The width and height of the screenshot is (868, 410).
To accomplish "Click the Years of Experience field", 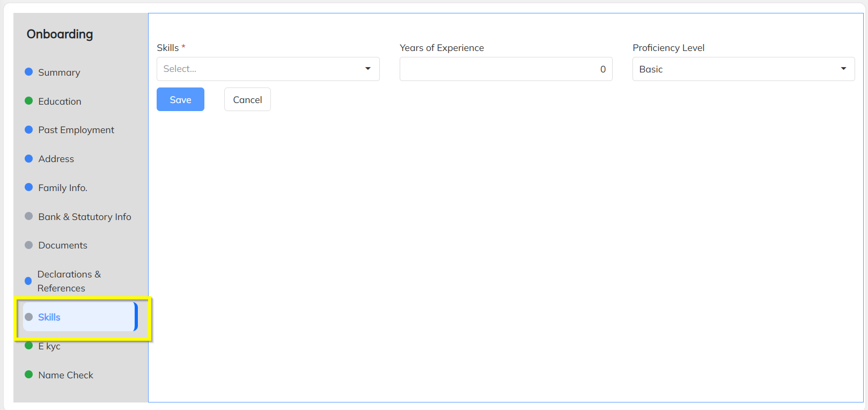I will tap(505, 69).
